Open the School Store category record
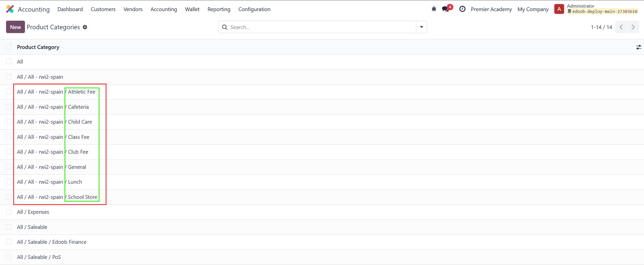The height and width of the screenshot is (265, 644). point(83,197)
